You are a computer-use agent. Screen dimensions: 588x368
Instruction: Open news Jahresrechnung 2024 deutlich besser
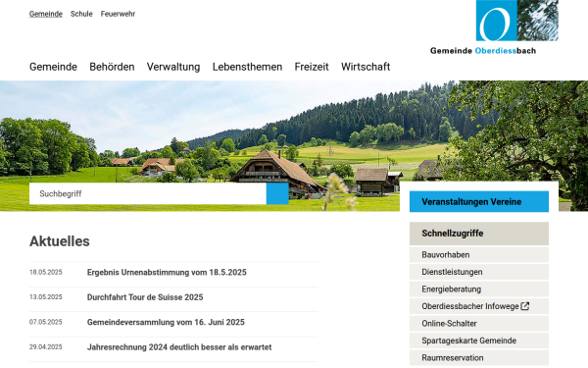179,347
